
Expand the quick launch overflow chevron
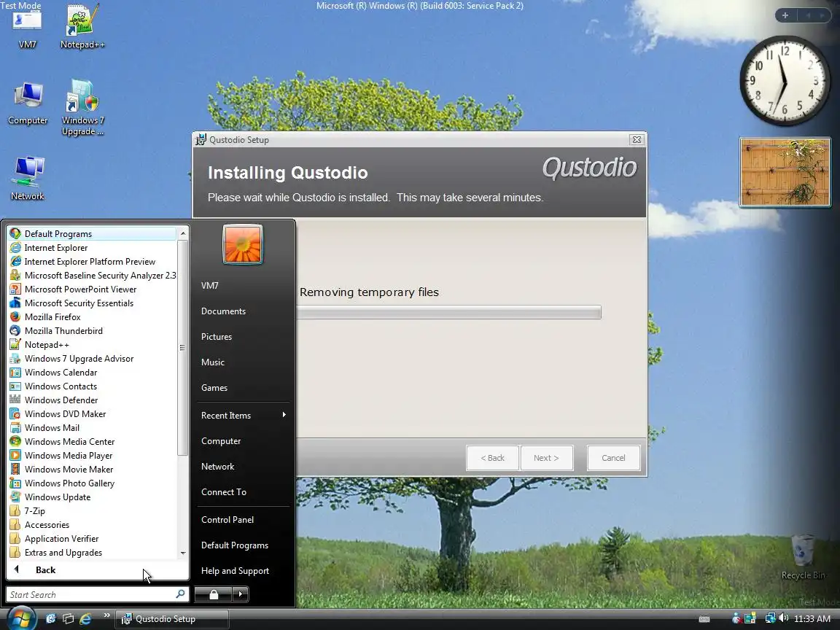click(x=106, y=615)
